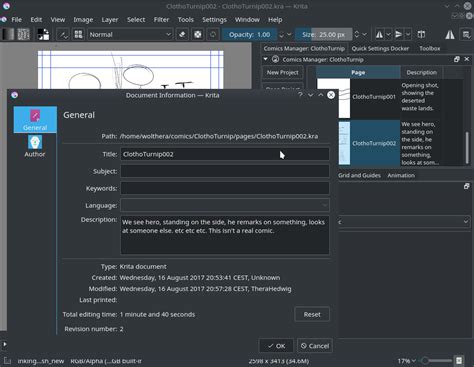This screenshot has height=367, width=474.
Task: Click the Krita icon in dialog title bar
Action: point(14,95)
